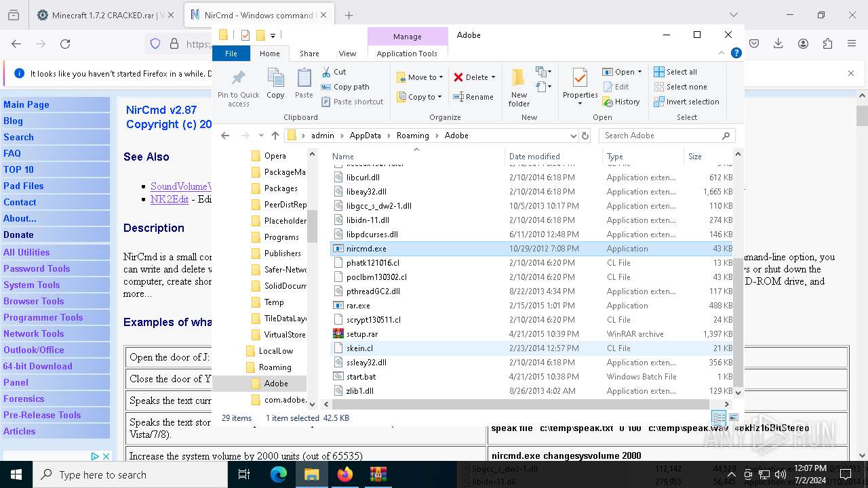
Task: Open Explorer Help question mark icon
Action: pyautogui.click(x=736, y=53)
